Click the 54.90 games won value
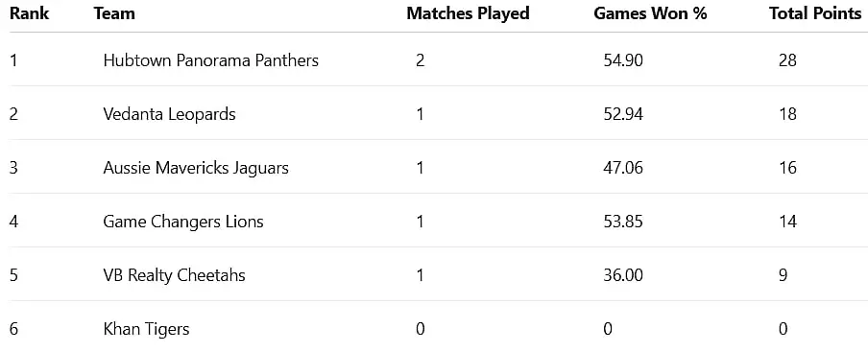Screen dimensions: 868x352 (623, 60)
